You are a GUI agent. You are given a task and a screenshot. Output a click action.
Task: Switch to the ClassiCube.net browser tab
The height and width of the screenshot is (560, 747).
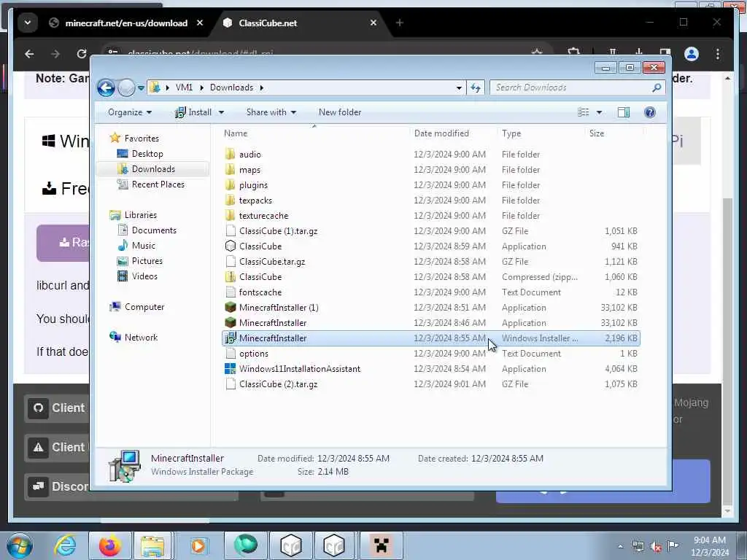pyautogui.click(x=268, y=23)
